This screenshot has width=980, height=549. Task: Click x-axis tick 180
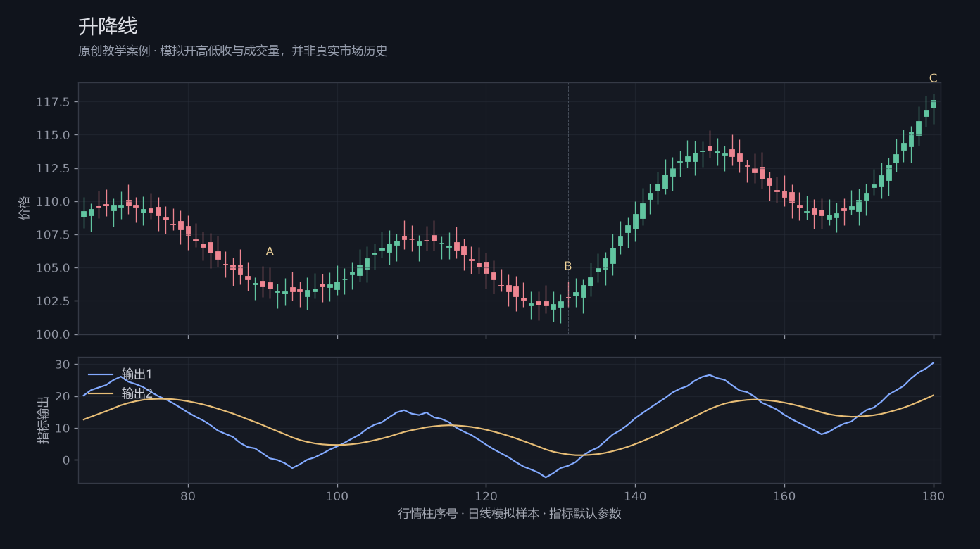[x=934, y=496]
